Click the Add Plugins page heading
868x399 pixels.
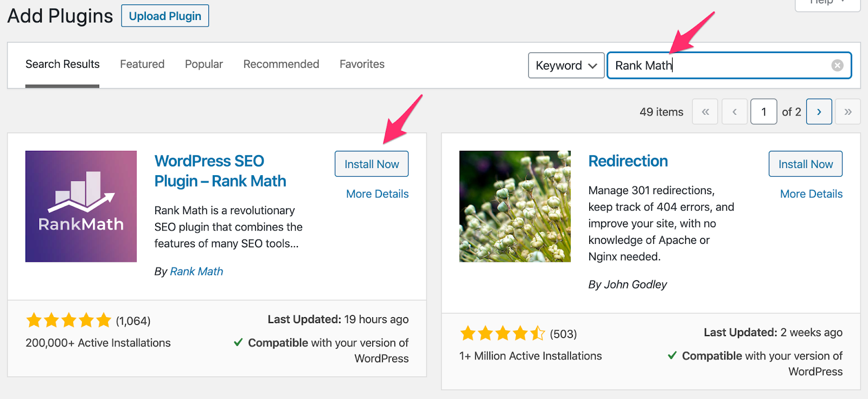coord(60,16)
